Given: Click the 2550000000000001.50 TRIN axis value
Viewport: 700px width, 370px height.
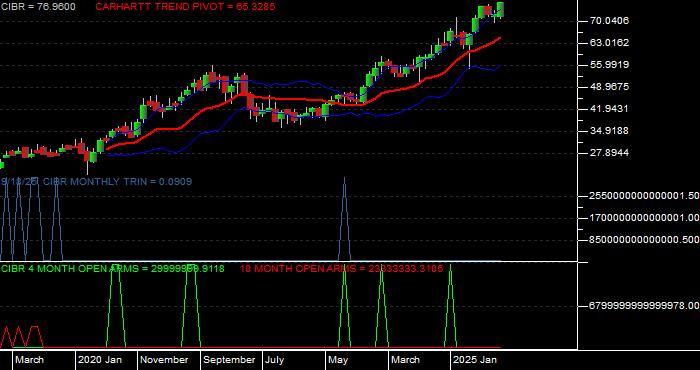Looking at the screenshot, I should 645,196.
